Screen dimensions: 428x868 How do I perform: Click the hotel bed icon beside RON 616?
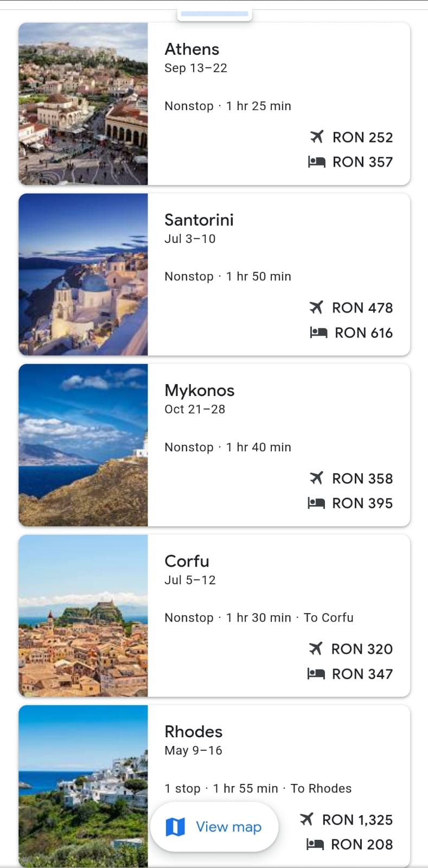click(x=318, y=333)
